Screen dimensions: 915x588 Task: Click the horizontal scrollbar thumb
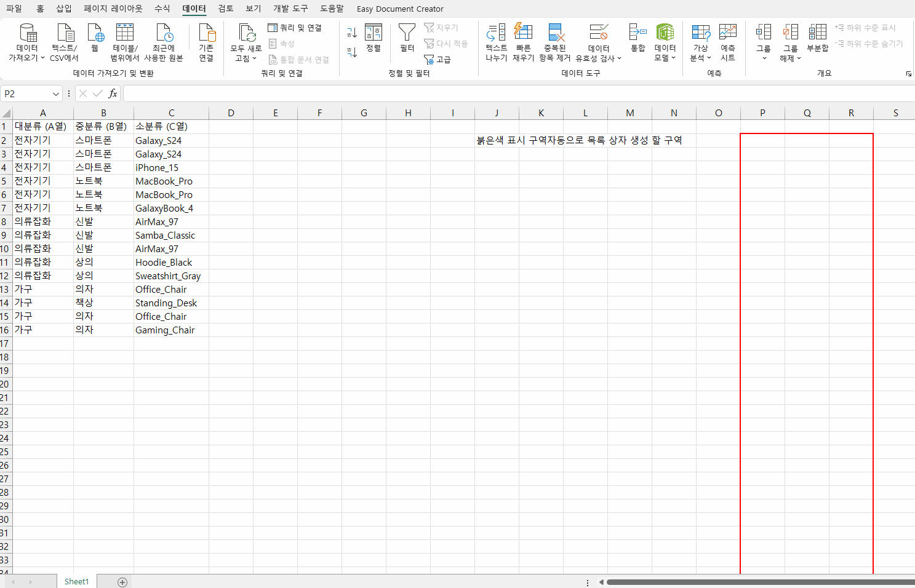(761, 582)
